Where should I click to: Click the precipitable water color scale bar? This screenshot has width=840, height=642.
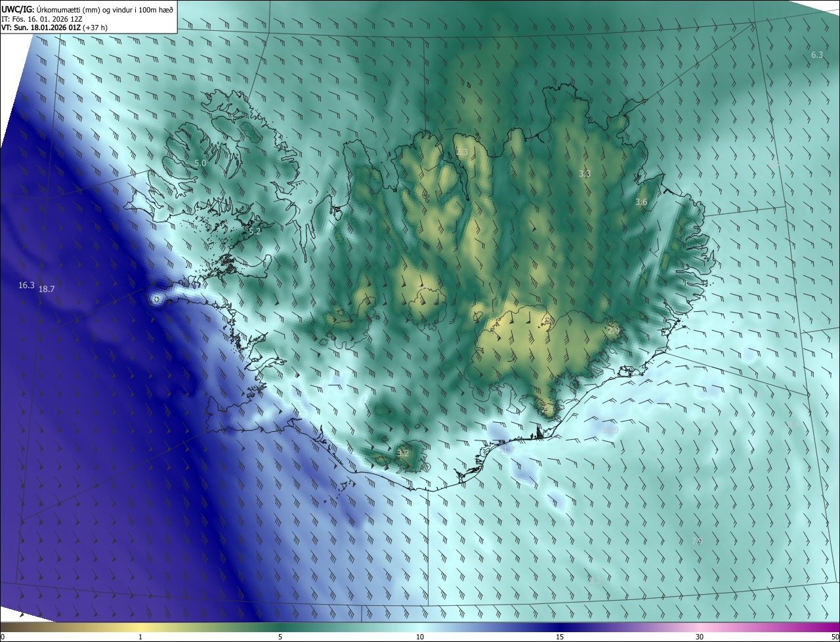click(420, 628)
